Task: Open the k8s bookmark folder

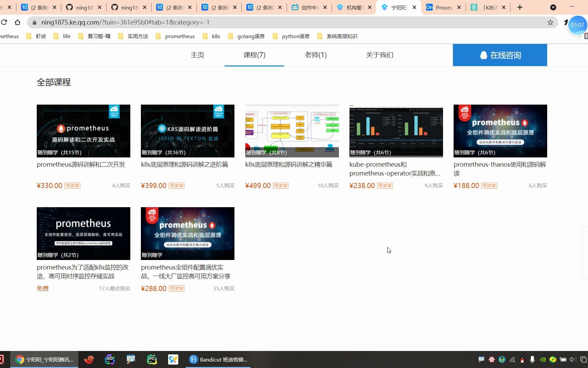Action: click(211, 36)
